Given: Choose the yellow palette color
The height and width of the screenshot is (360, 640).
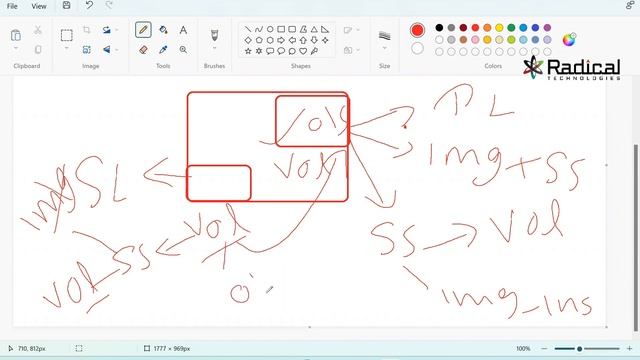Looking at the screenshot, I should 499,28.
